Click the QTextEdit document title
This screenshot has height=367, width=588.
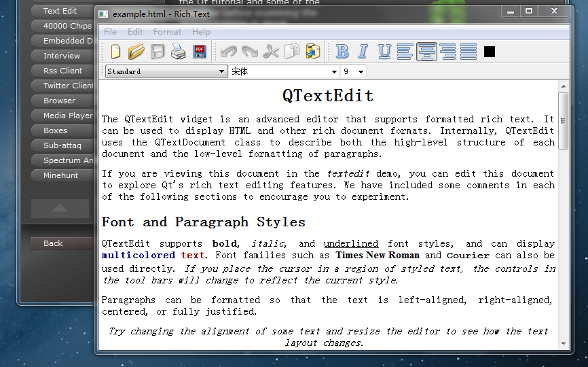tap(328, 96)
